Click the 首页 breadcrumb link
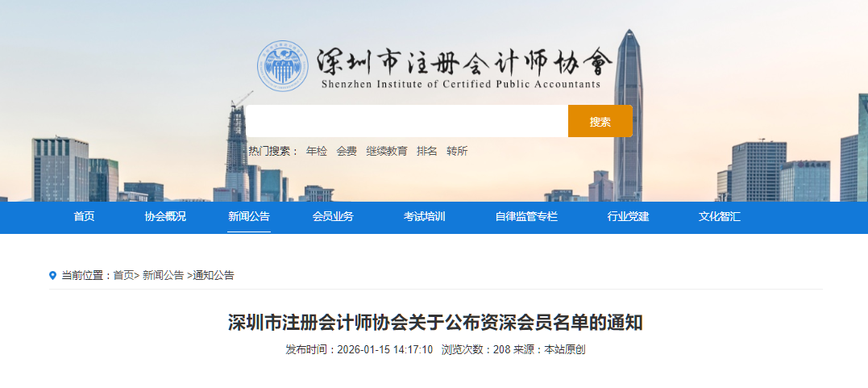Screen dimensions: 868x388 (123, 275)
